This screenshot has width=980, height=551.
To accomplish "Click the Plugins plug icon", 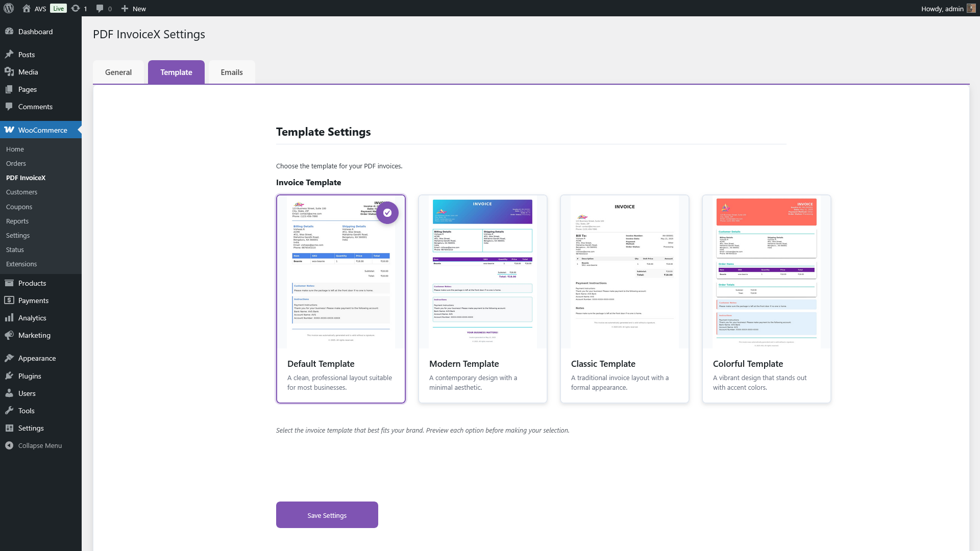I will coord(9,375).
